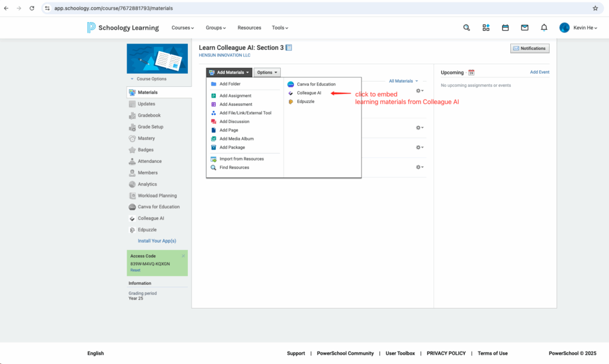The width and height of the screenshot is (609, 364).
Task: Open the messages envelope icon
Action: click(525, 27)
